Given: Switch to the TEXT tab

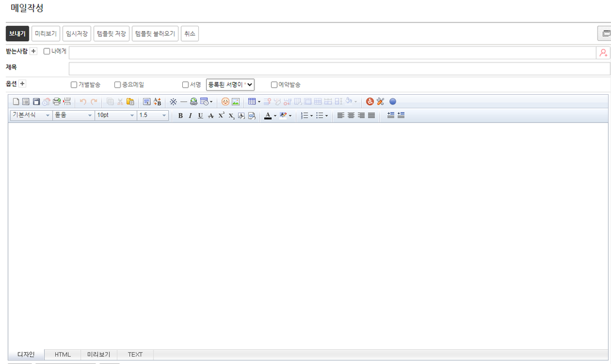Looking at the screenshot, I should [x=135, y=355].
